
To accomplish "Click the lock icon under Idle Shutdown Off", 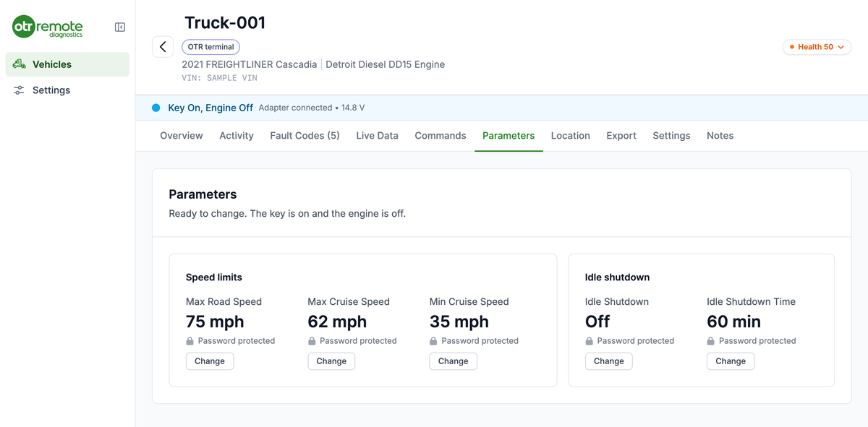I will pos(590,341).
